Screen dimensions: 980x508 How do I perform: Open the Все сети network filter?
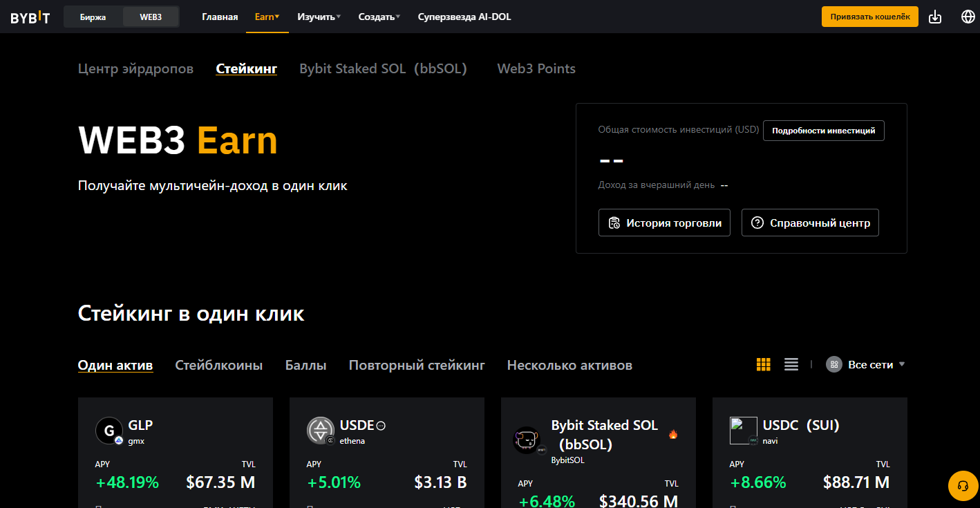(866, 364)
